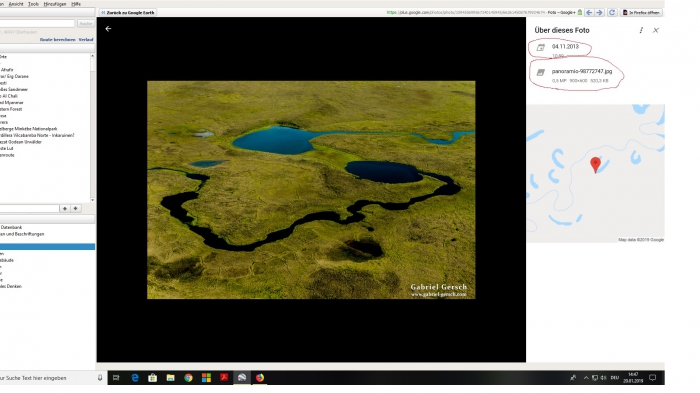Select the Beschriftungen layer entry
This screenshot has width=700, height=393.
click(x=22, y=234)
